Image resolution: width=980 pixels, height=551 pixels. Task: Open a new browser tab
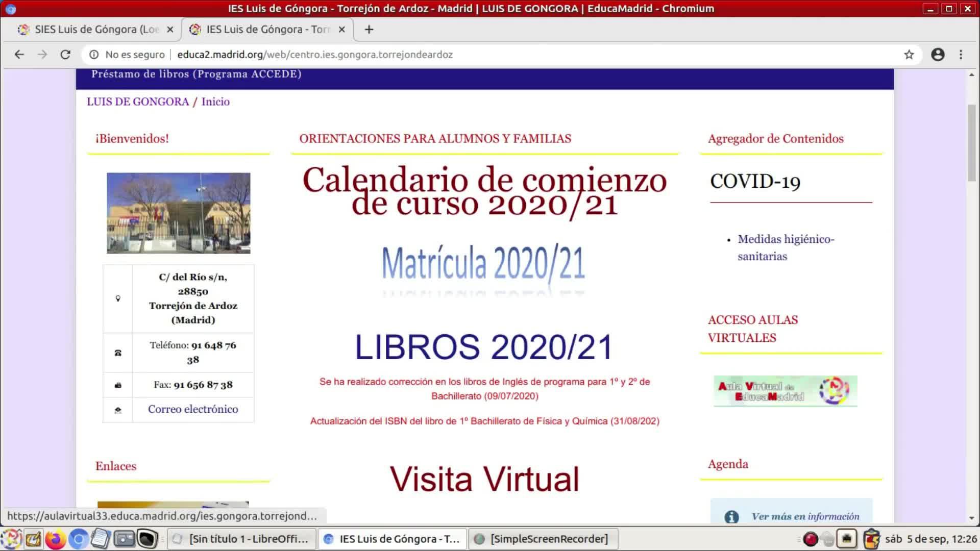tap(369, 30)
